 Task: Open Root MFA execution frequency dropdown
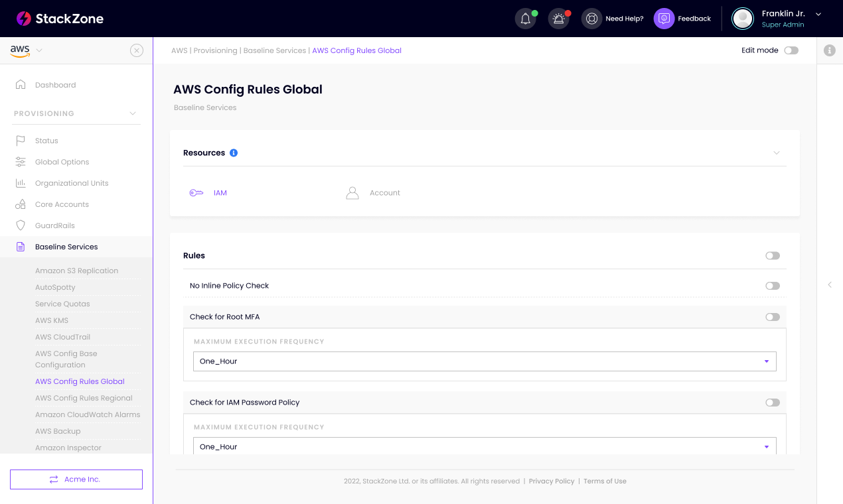(x=485, y=361)
